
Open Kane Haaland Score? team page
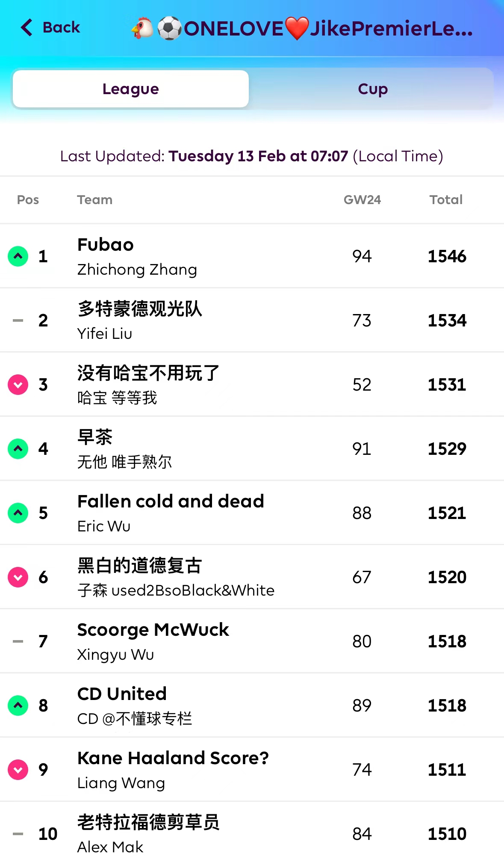[173, 759]
